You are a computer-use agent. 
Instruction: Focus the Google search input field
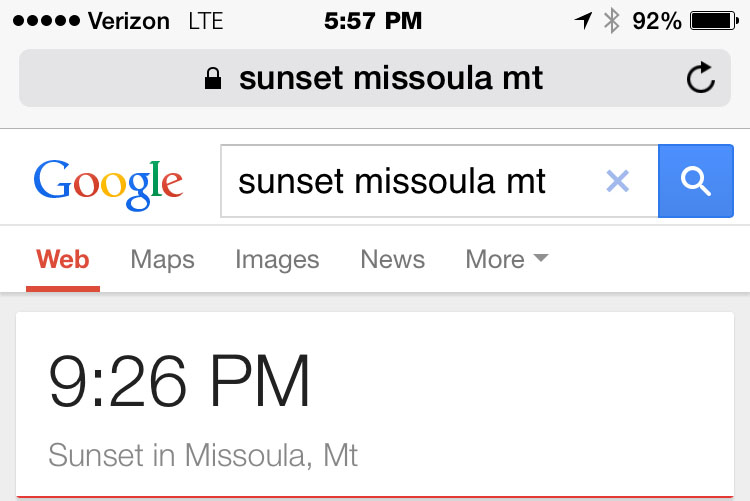pyautogui.click(x=410, y=181)
